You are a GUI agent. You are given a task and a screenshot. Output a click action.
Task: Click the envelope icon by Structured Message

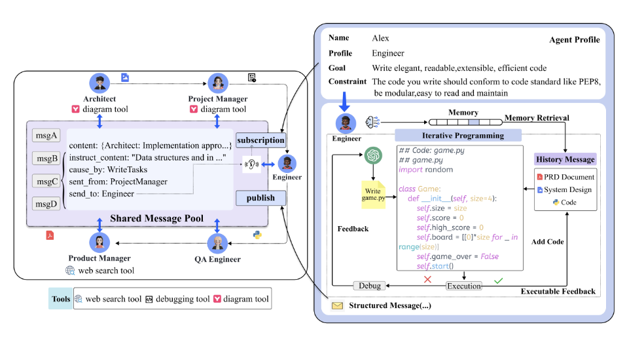(x=337, y=305)
